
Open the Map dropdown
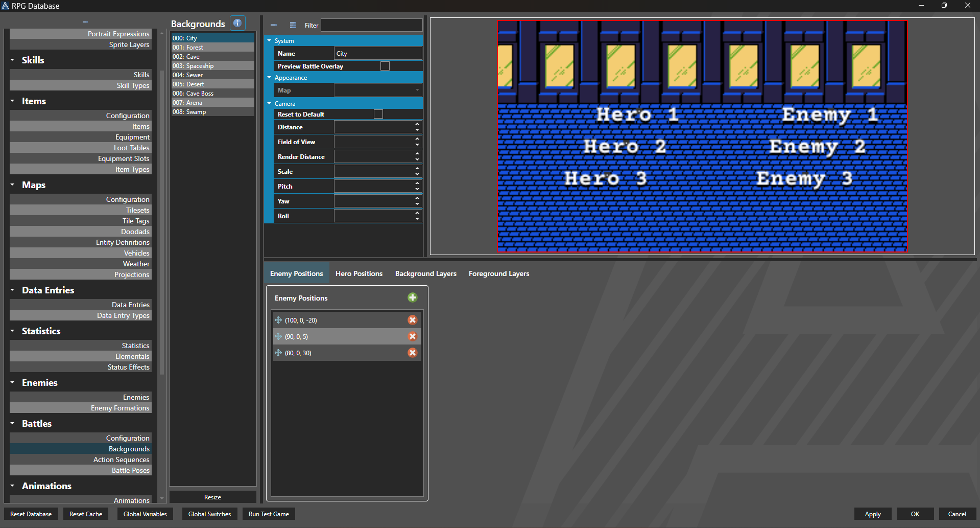378,90
